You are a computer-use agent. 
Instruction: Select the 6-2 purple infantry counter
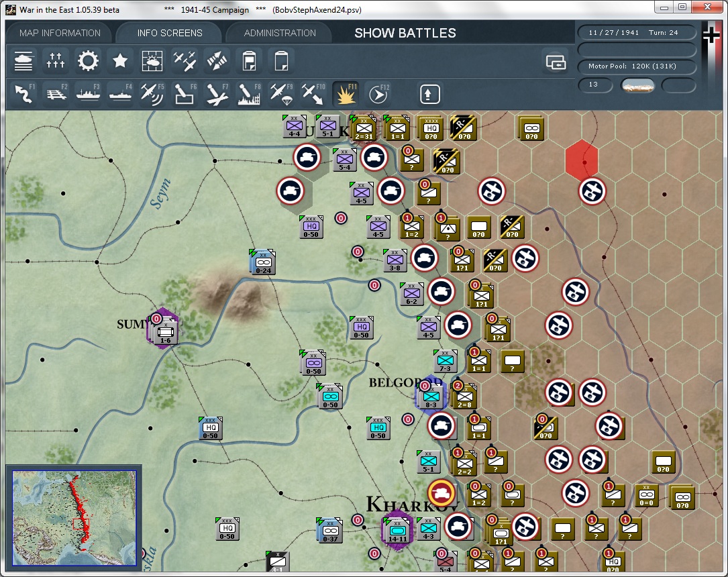tap(411, 294)
